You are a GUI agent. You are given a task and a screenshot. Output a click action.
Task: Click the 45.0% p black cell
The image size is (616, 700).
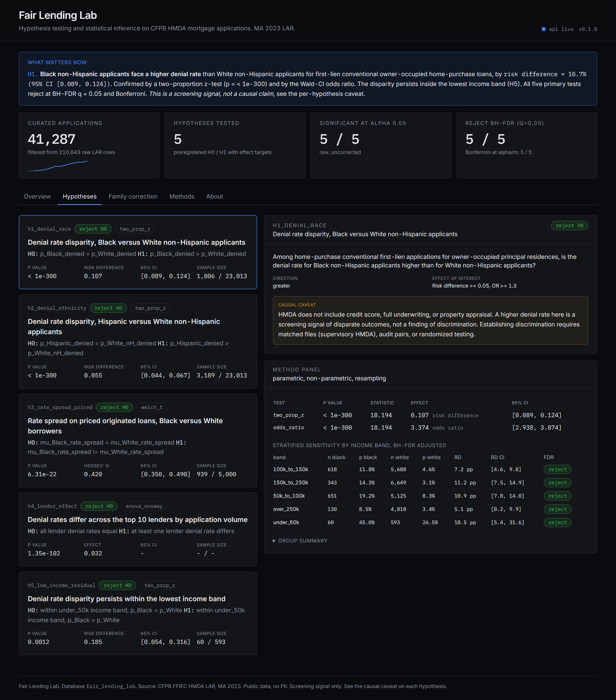366,523
